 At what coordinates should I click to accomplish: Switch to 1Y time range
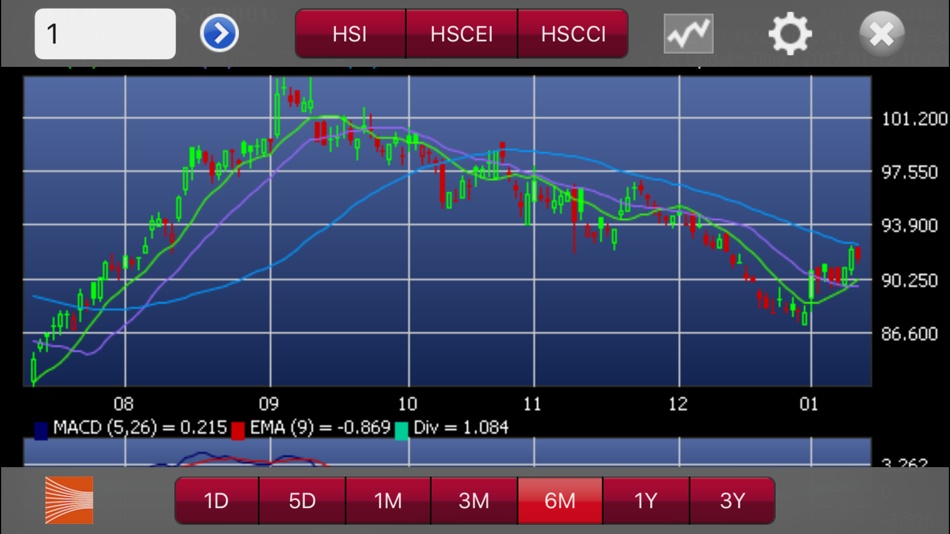pyautogui.click(x=646, y=501)
